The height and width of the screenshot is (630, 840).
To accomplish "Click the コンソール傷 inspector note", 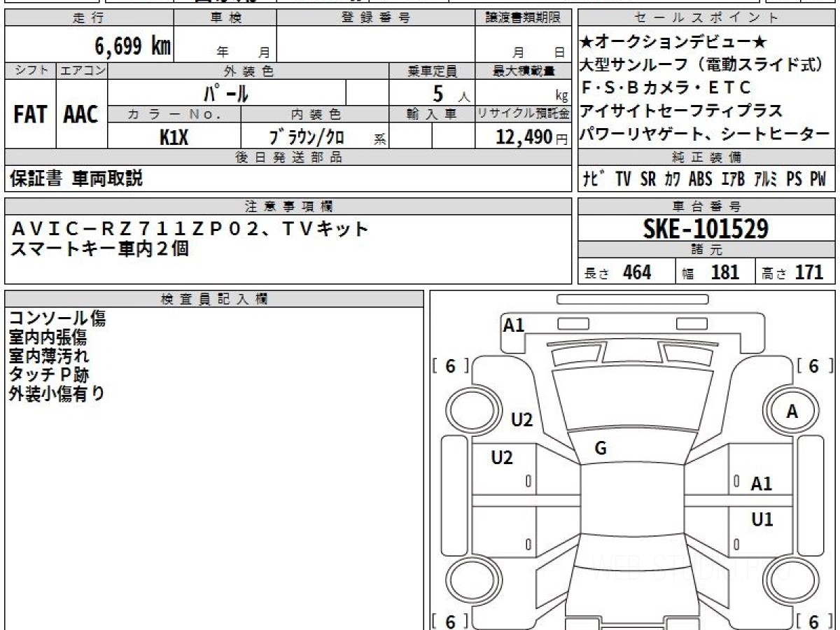I will 57,318.
